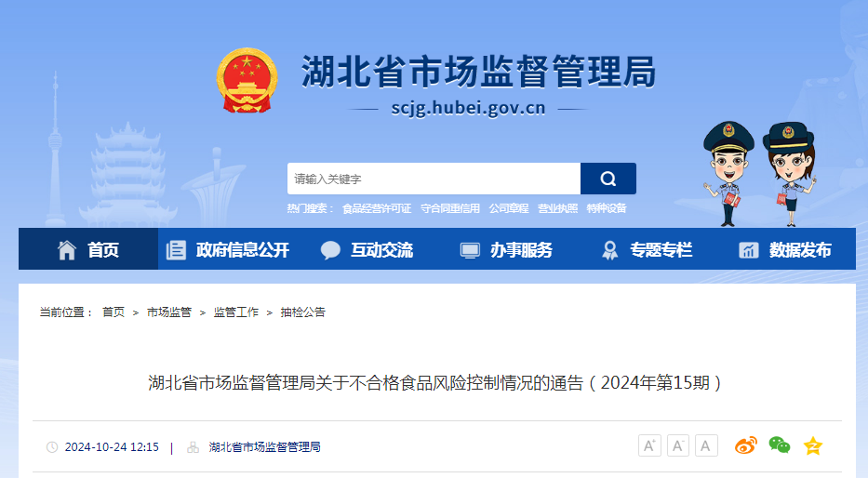Go to 抽检公告 breadcrumb link
The width and height of the screenshot is (868, 478).
tap(302, 312)
